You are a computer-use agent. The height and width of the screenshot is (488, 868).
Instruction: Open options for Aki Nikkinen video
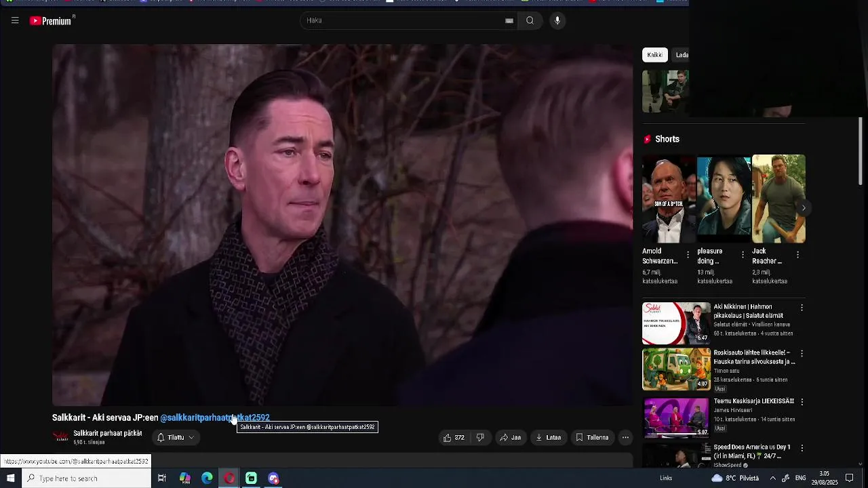pos(802,308)
